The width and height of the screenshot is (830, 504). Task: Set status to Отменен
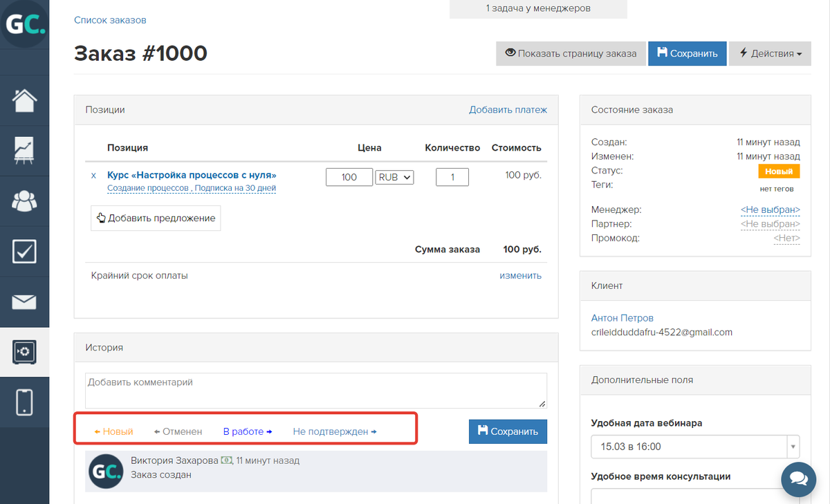click(x=178, y=431)
